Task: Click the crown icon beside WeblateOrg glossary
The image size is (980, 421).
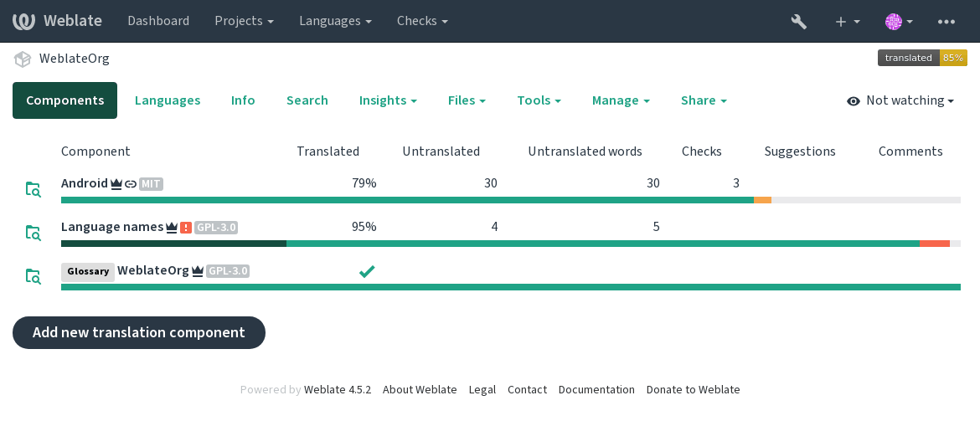Action: pyautogui.click(x=198, y=271)
